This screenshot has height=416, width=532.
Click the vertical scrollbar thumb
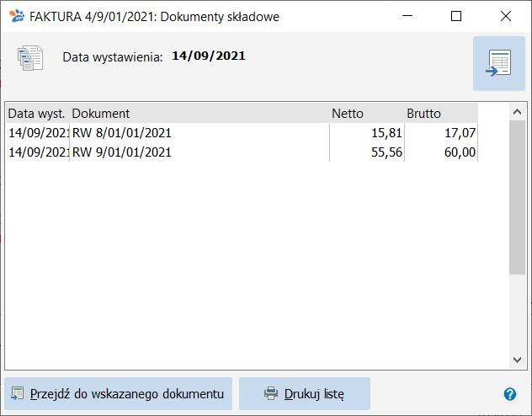[517, 197]
